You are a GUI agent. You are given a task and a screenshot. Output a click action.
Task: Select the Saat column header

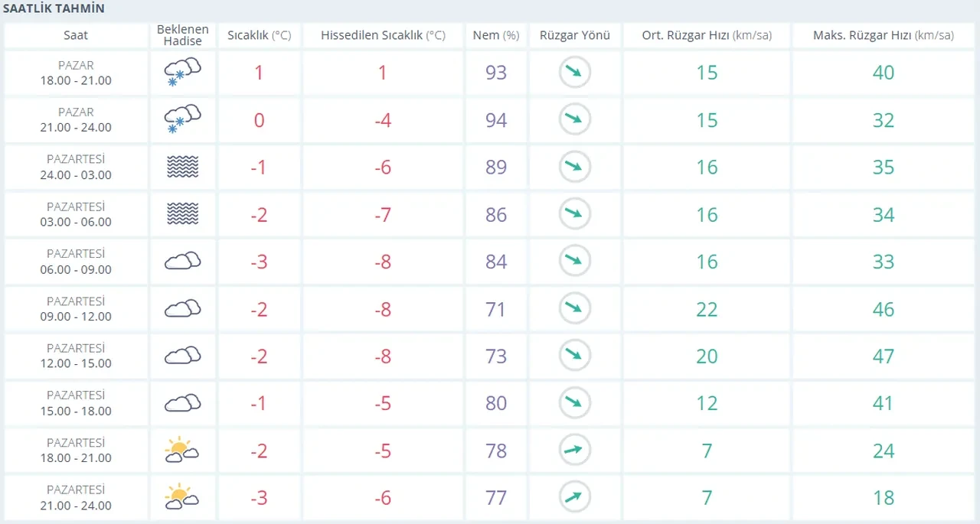coord(75,35)
